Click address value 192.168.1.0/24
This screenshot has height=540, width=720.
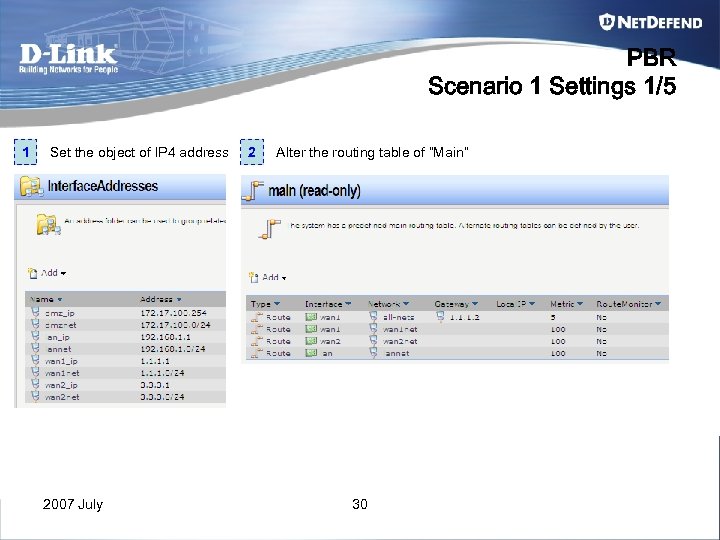[173, 349]
